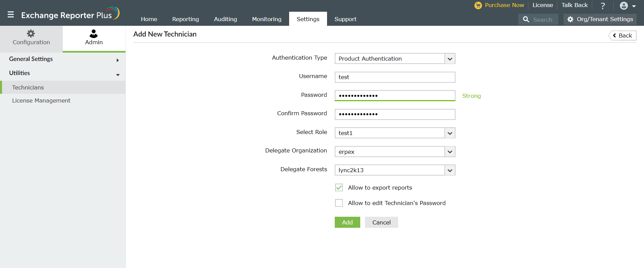The height and width of the screenshot is (268, 644).
Task: Click the Cancel button
Action: coord(381,222)
